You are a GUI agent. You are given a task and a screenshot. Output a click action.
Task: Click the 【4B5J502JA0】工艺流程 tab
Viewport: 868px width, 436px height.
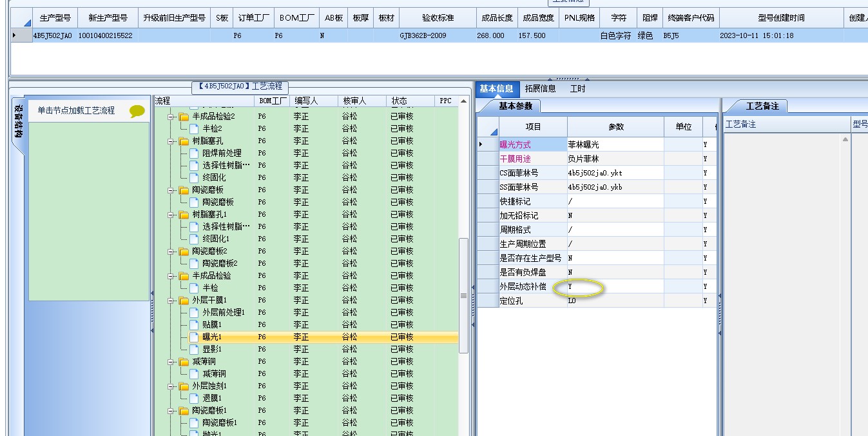[240, 86]
